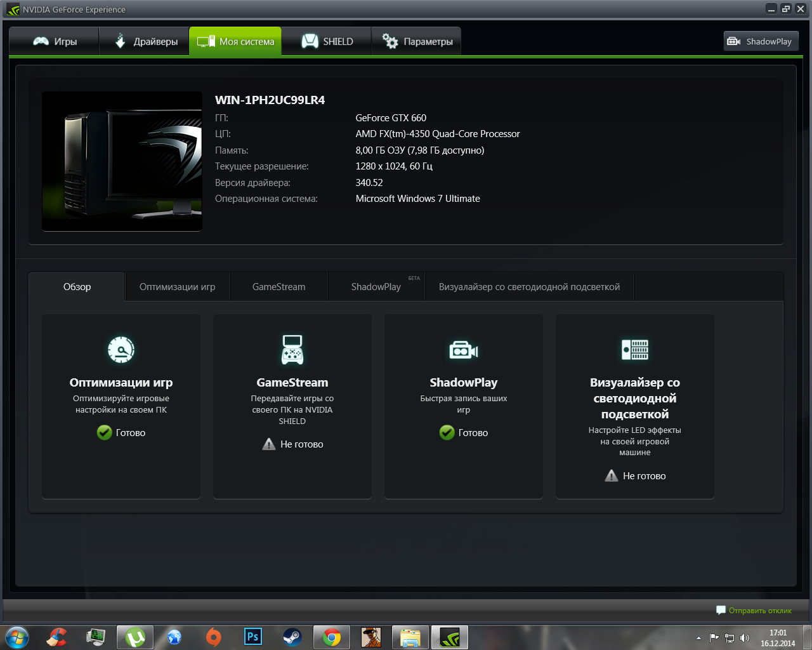Open the SHIELD tab
The height and width of the screenshot is (650, 812).
click(x=327, y=41)
